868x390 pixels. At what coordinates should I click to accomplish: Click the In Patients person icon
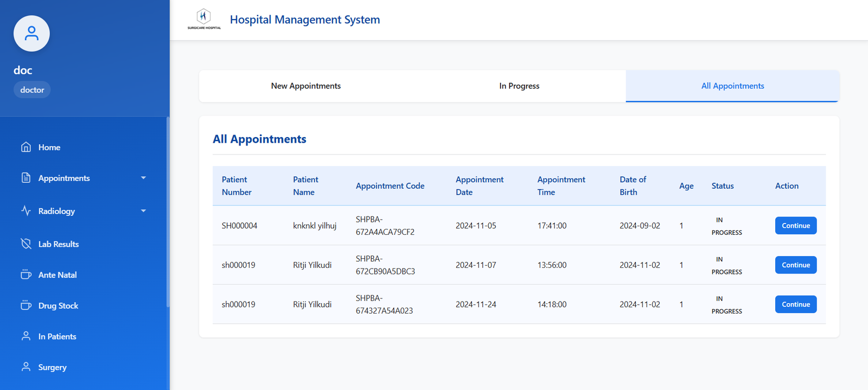[x=26, y=336]
